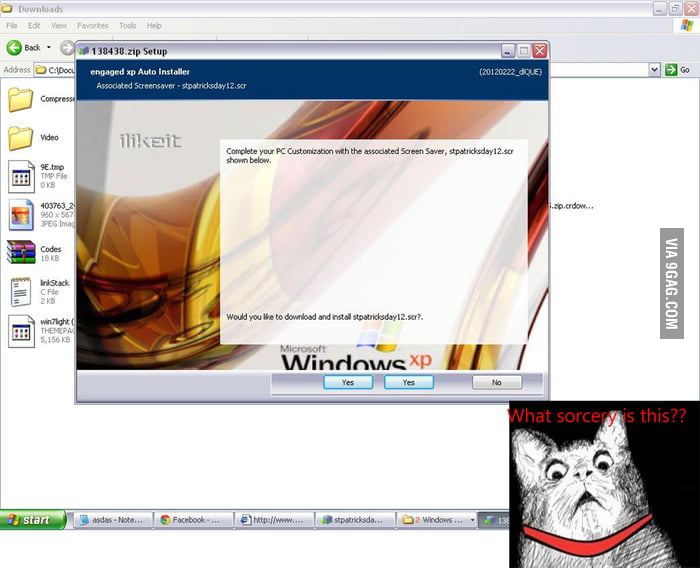Viewport: 700px width, 568px height.
Task: Select the 9E.tmp file icon
Action: click(x=21, y=176)
